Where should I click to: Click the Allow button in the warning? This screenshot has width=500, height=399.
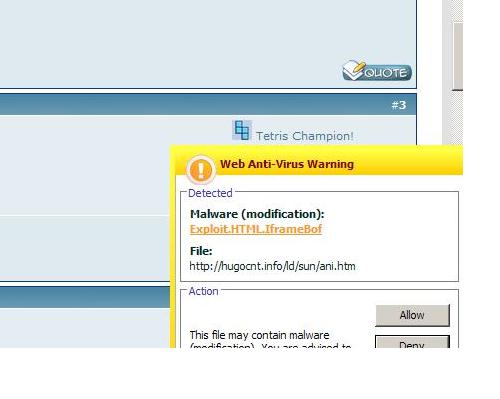[x=412, y=315]
